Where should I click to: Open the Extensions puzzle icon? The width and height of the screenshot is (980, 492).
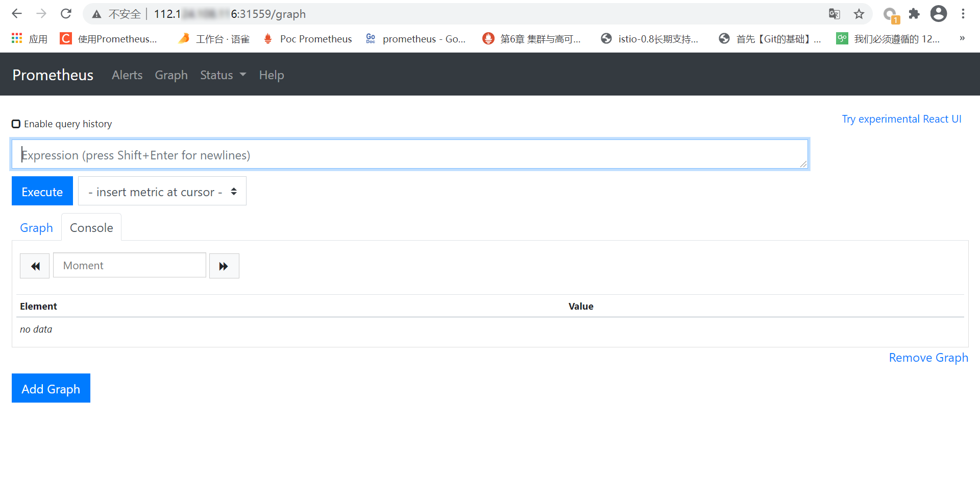pyautogui.click(x=914, y=14)
